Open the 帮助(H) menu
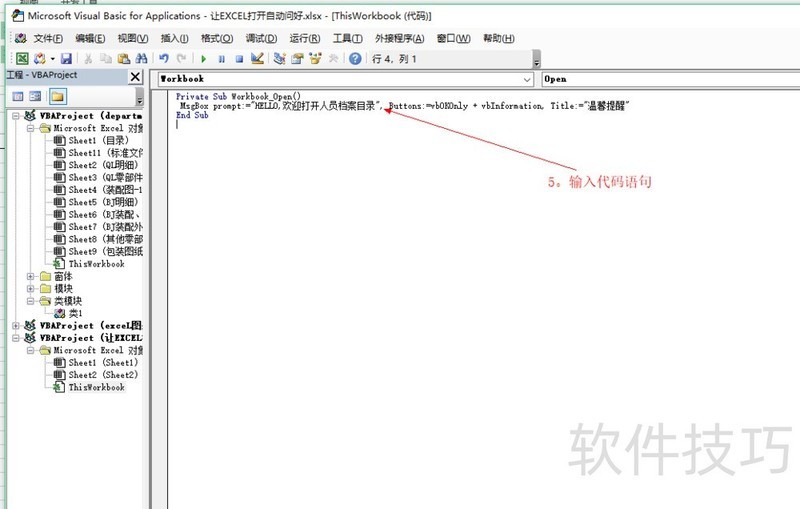This screenshot has width=800, height=509. [x=498, y=38]
